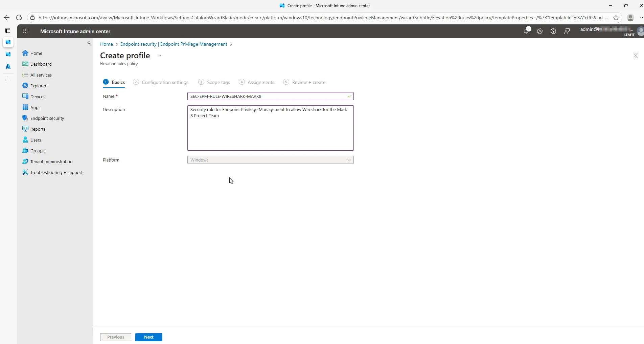Collapse the sidebar navigation menu
The width and height of the screenshot is (644, 344).
click(89, 43)
